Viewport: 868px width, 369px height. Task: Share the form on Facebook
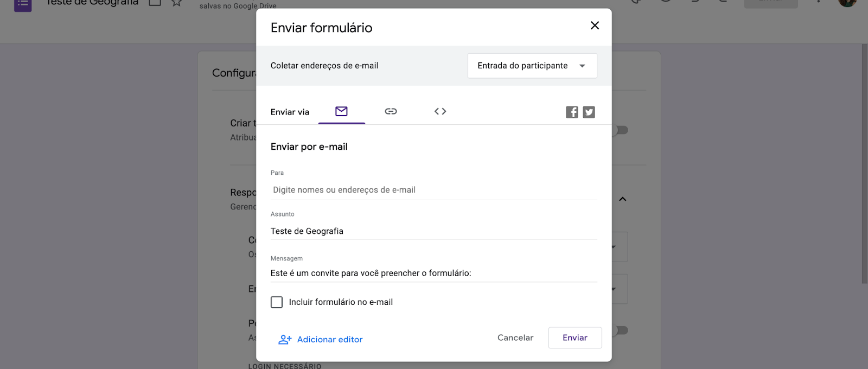[572, 112]
